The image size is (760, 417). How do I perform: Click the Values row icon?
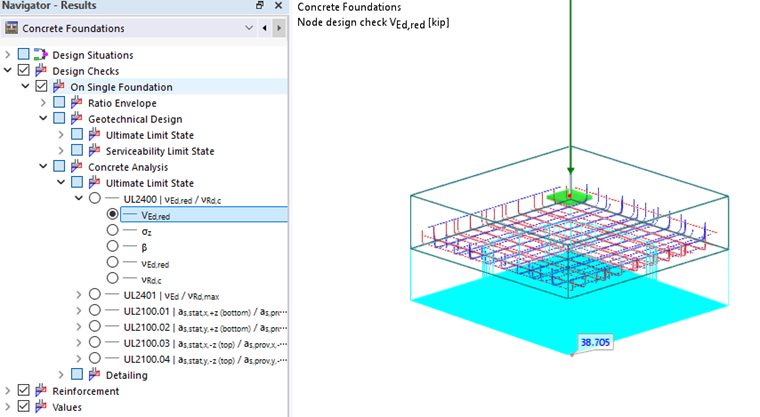(41, 406)
